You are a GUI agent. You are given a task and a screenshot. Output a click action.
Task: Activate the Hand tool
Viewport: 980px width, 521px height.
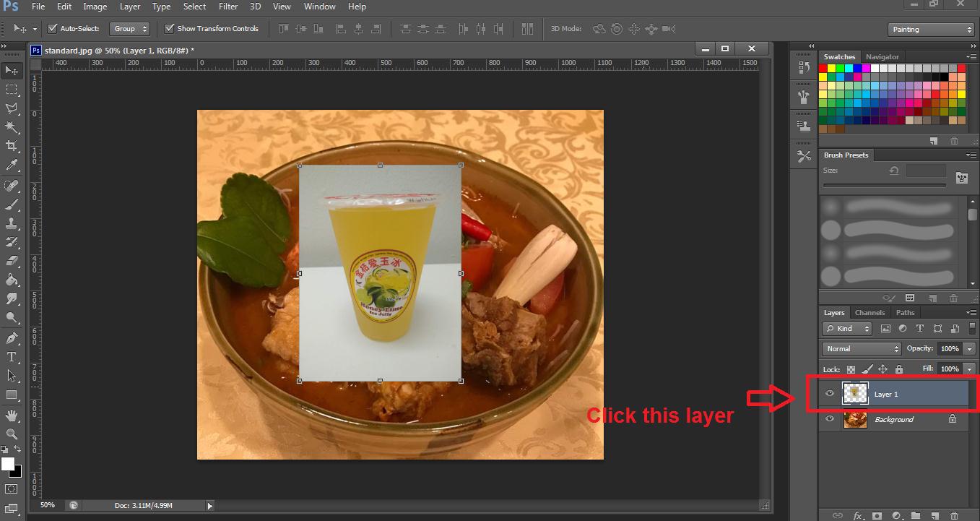pyautogui.click(x=12, y=415)
